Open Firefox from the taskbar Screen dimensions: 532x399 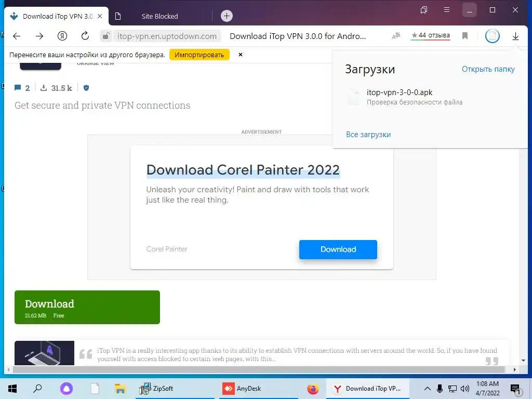coord(313,389)
